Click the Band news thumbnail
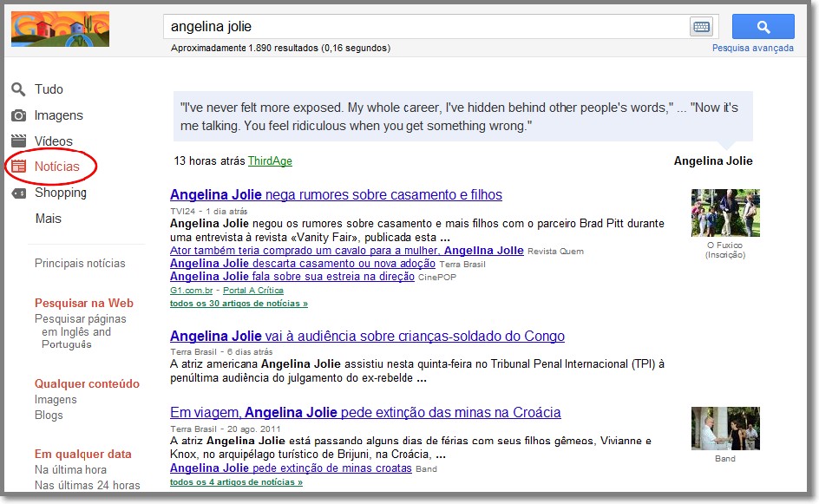 point(725,429)
